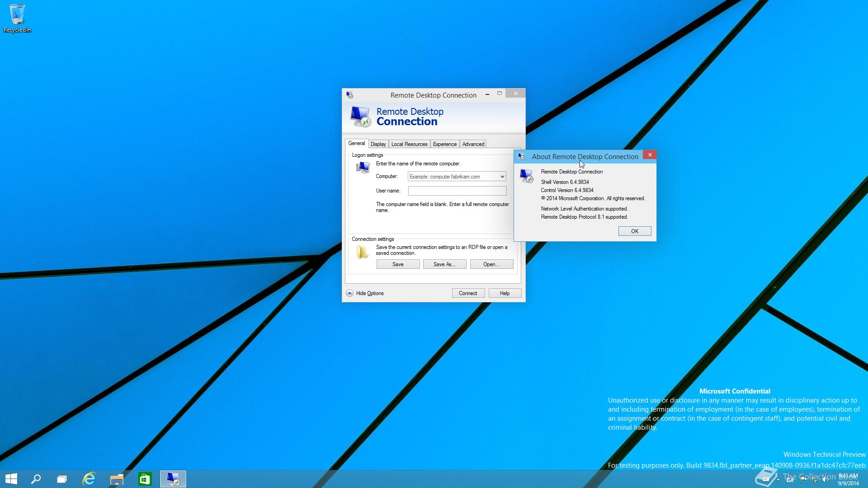Close the About Remote Desktop Connection dialog
Viewport: 868px width, 488px height.
[650, 155]
